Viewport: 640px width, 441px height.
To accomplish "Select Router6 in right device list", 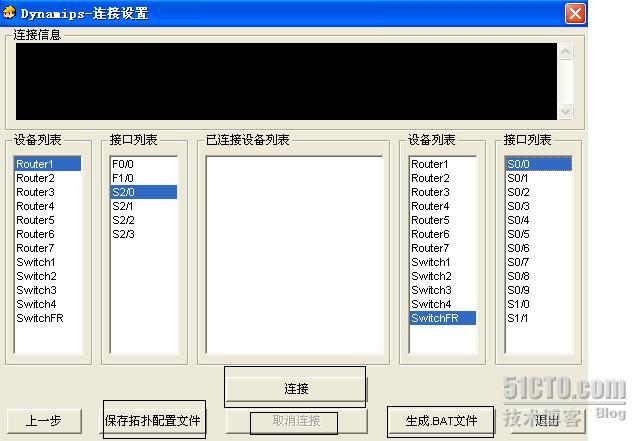I will coord(442,234).
